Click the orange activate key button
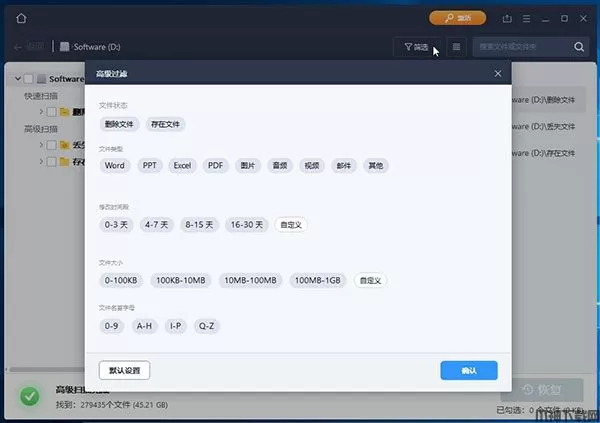The width and height of the screenshot is (600, 423). pyautogui.click(x=458, y=18)
